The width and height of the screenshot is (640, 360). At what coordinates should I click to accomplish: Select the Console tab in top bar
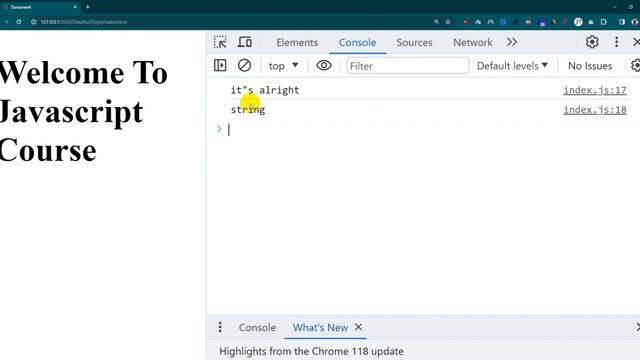tap(358, 42)
